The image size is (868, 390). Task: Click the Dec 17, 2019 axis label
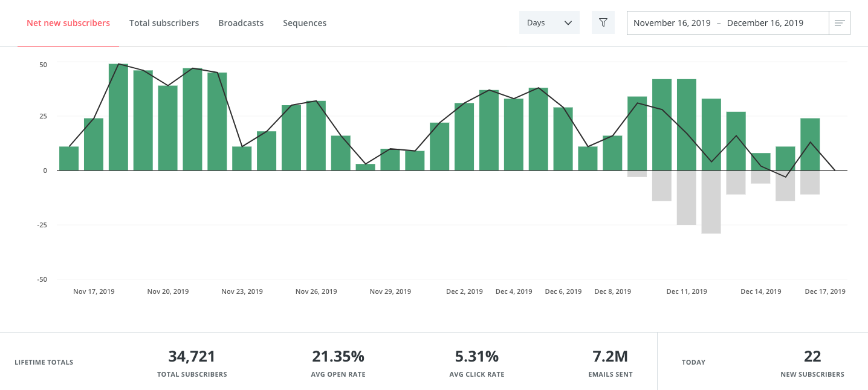(825, 291)
